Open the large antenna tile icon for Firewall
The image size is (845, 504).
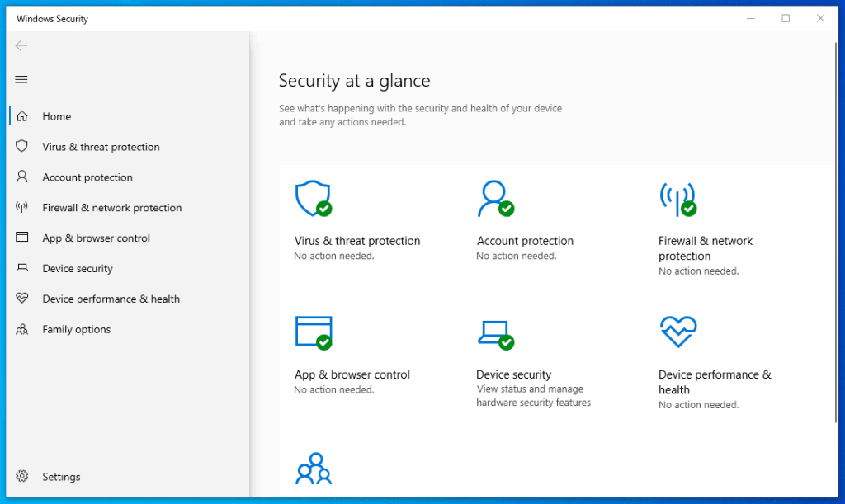coord(678,200)
